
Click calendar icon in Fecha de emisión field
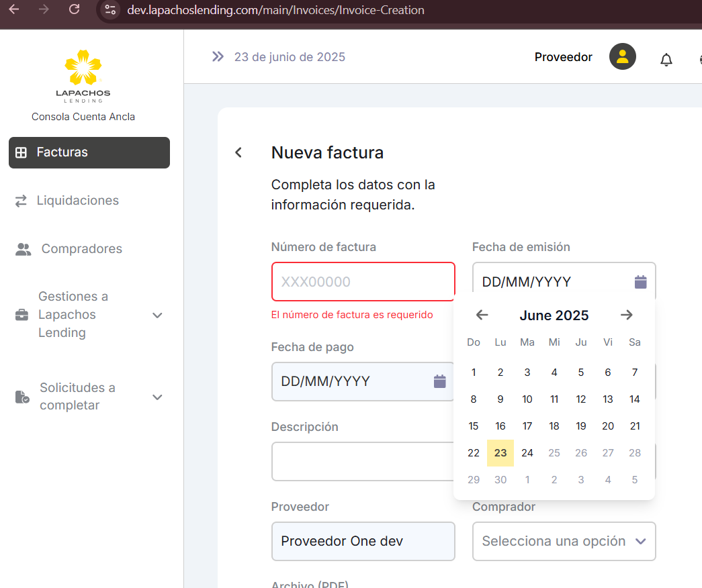coord(640,282)
